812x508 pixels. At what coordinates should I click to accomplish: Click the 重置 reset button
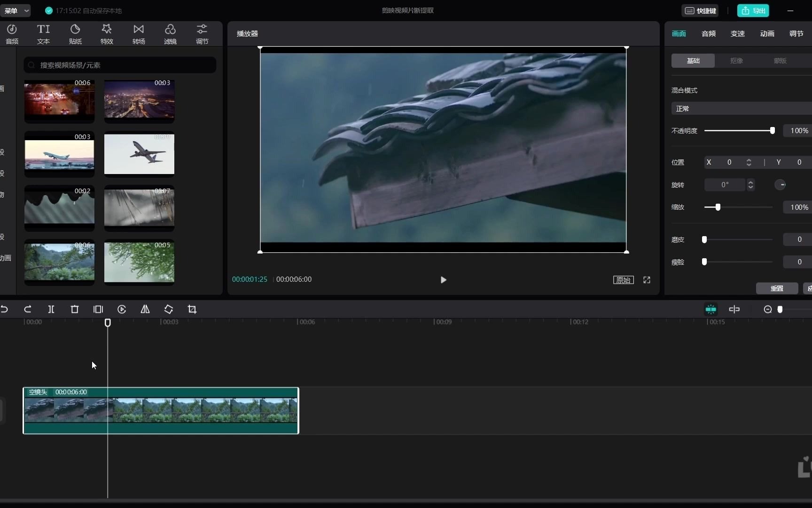[x=777, y=288]
